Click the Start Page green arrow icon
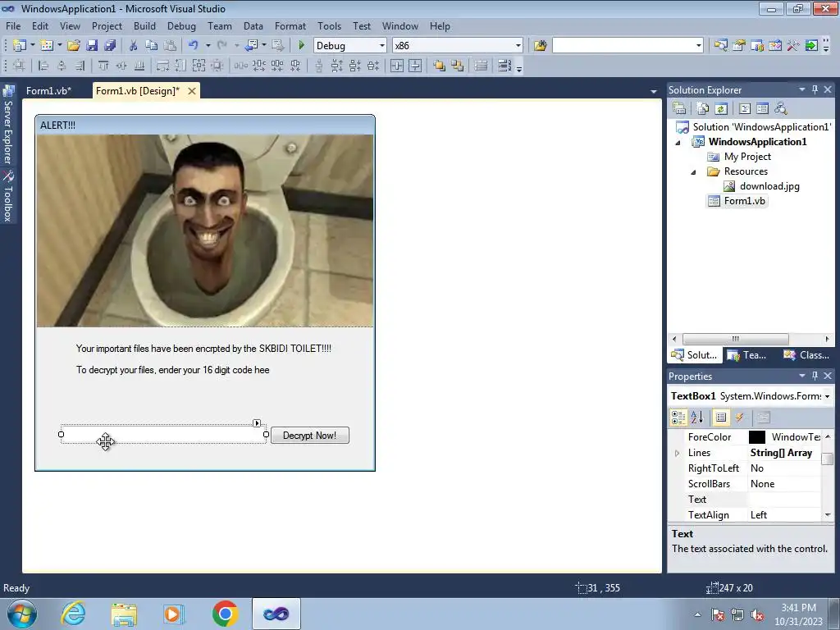 (811, 46)
